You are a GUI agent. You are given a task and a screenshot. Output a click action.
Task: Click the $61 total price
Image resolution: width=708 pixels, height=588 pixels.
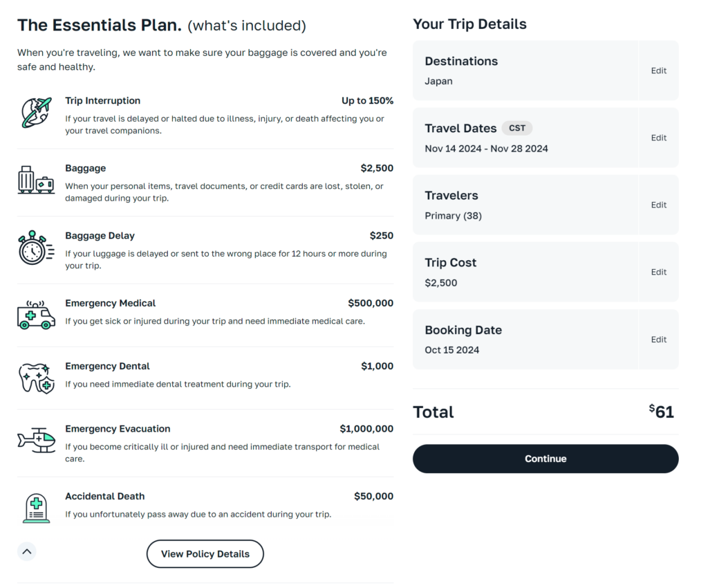(x=662, y=412)
